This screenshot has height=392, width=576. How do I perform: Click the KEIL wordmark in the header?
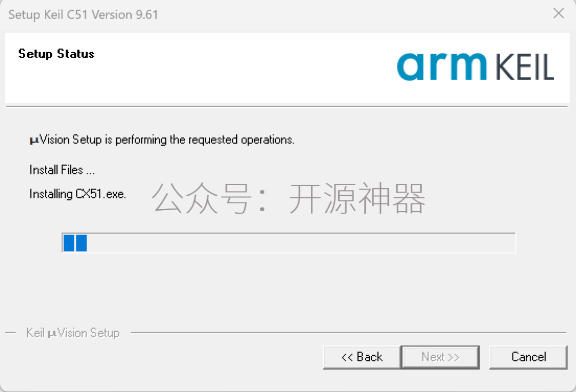click(x=525, y=67)
